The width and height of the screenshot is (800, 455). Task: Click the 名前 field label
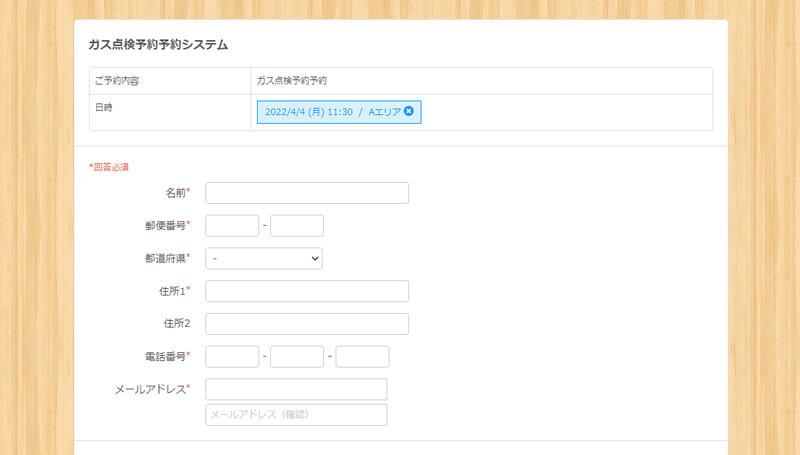pos(177,192)
